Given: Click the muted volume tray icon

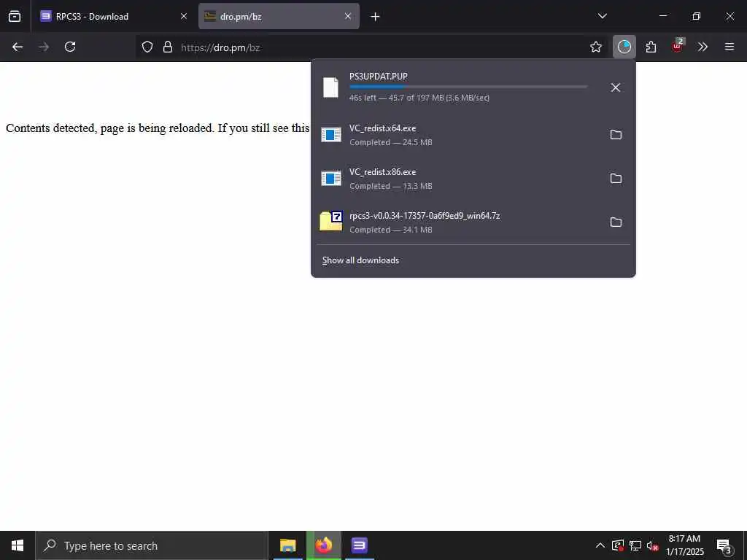Looking at the screenshot, I should point(652,545).
